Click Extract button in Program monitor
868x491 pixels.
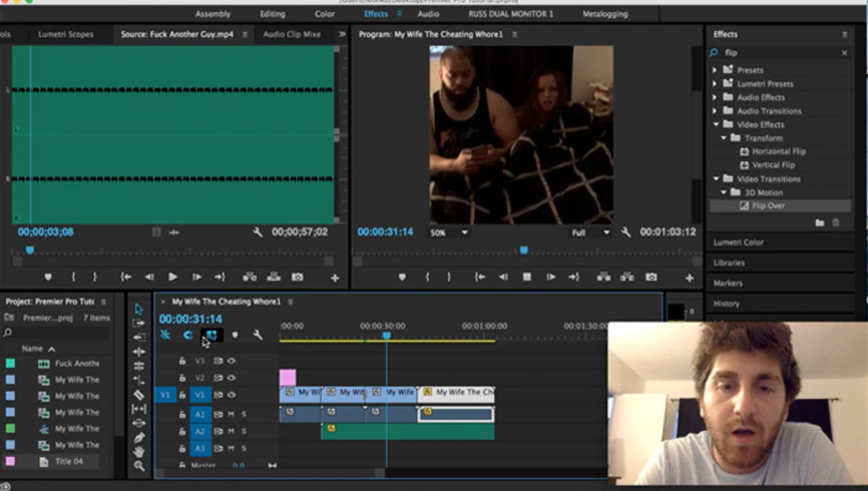pos(626,277)
